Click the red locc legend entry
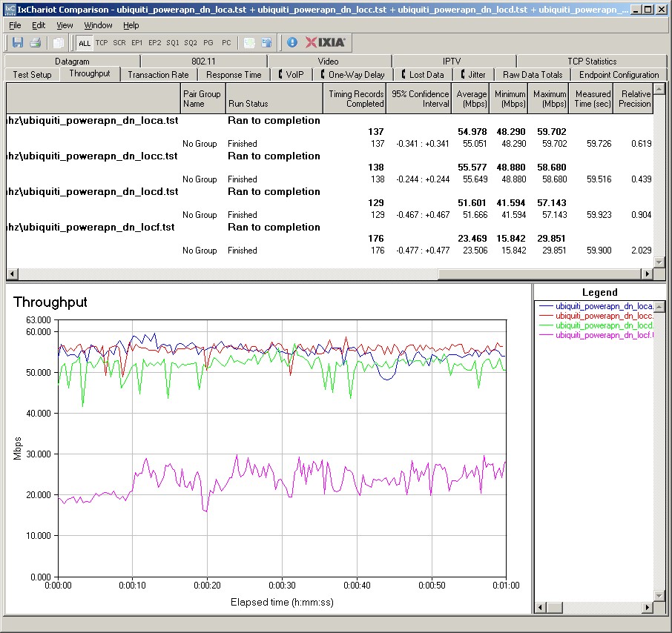The width and height of the screenshot is (672, 633). 596,316
